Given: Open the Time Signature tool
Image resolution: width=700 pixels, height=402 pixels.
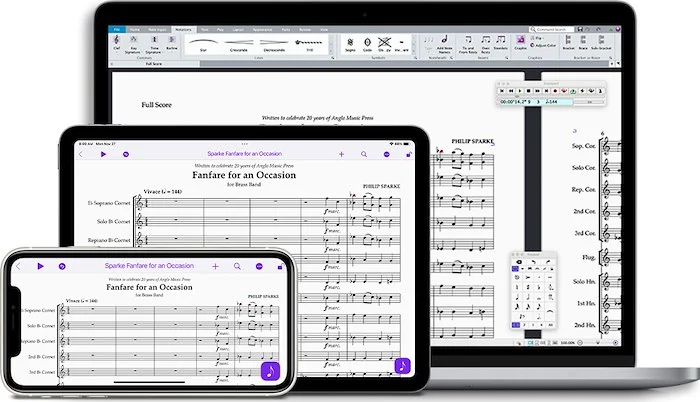Looking at the screenshot, I should coord(154,45).
